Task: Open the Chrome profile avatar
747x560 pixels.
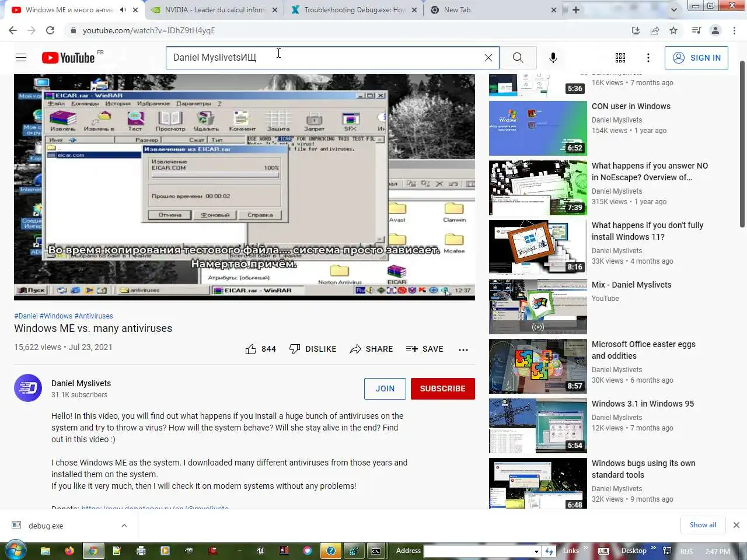Action: click(715, 30)
